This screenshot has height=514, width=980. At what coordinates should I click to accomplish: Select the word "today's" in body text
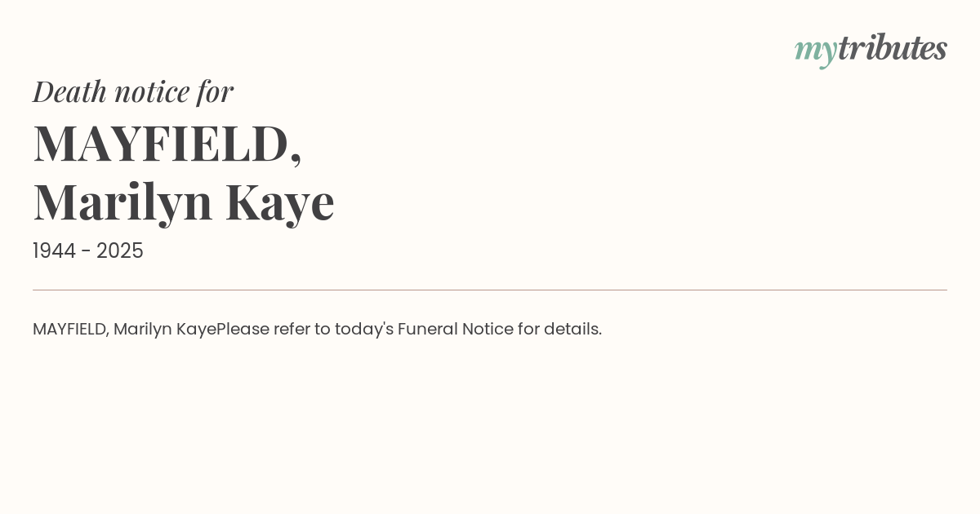click(364, 330)
